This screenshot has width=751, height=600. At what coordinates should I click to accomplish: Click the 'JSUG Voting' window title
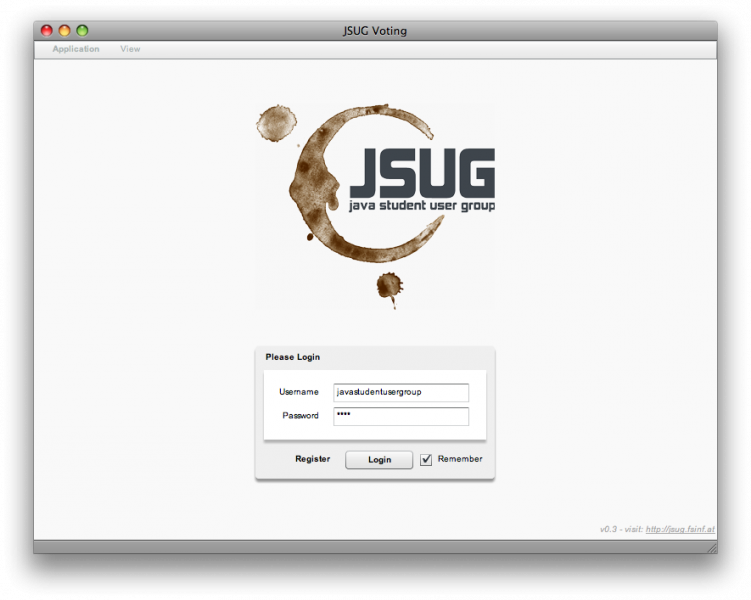pyautogui.click(x=375, y=31)
